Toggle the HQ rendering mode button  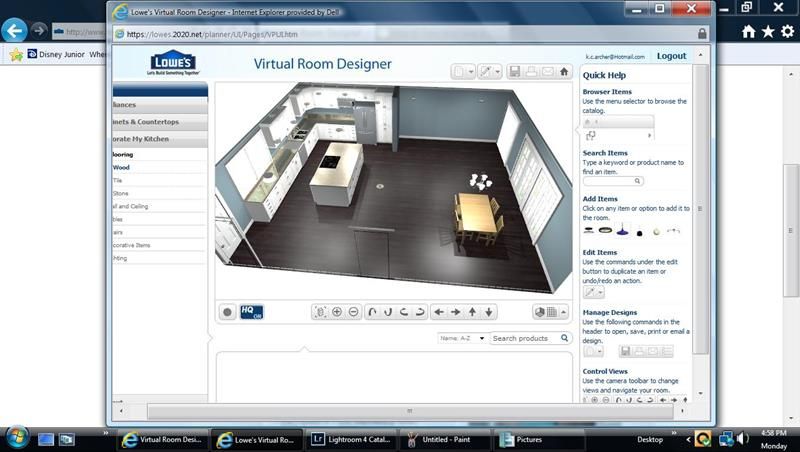click(x=251, y=312)
